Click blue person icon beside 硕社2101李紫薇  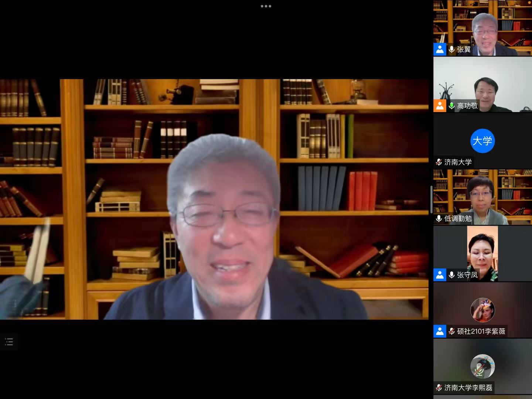pyautogui.click(x=440, y=331)
